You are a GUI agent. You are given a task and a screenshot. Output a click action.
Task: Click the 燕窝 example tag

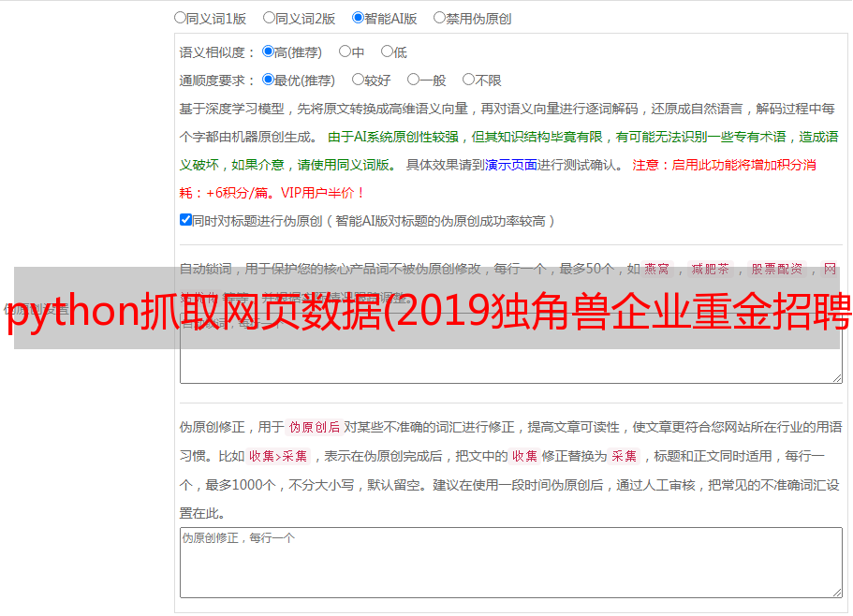click(657, 269)
